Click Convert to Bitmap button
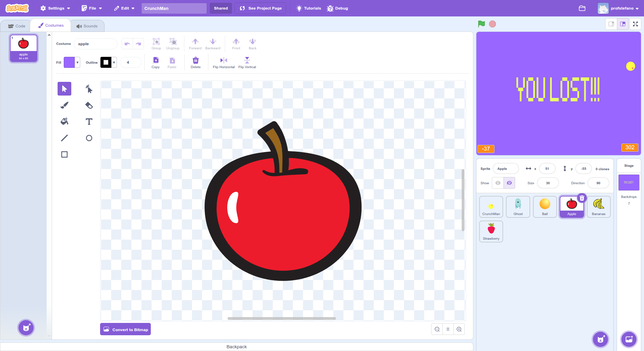644x351 pixels. (x=125, y=329)
